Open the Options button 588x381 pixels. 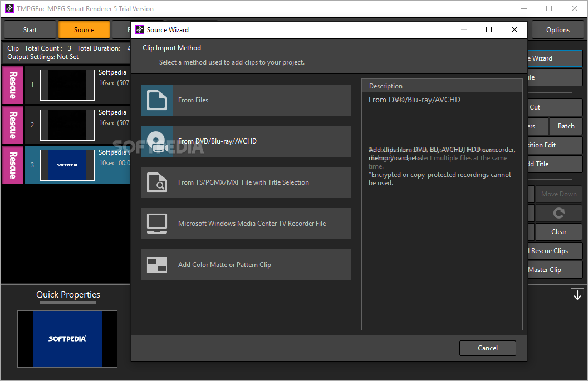pos(557,29)
